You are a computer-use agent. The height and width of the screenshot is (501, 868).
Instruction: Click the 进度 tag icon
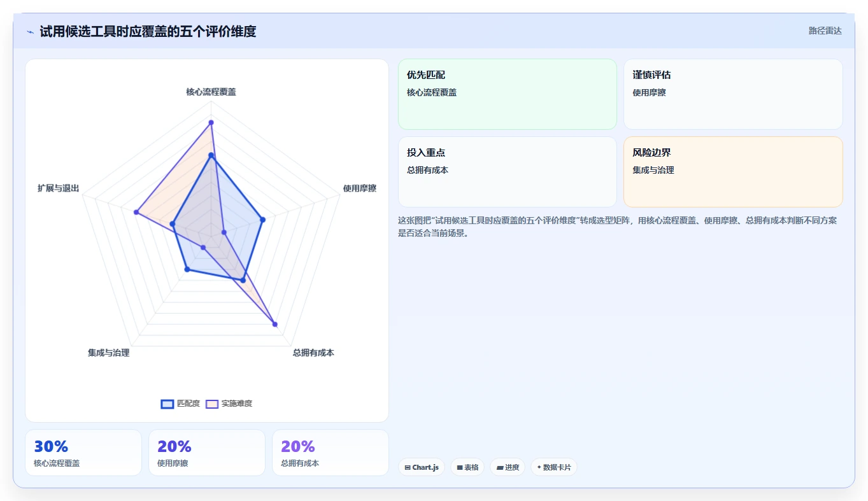[x=500, y=467]
